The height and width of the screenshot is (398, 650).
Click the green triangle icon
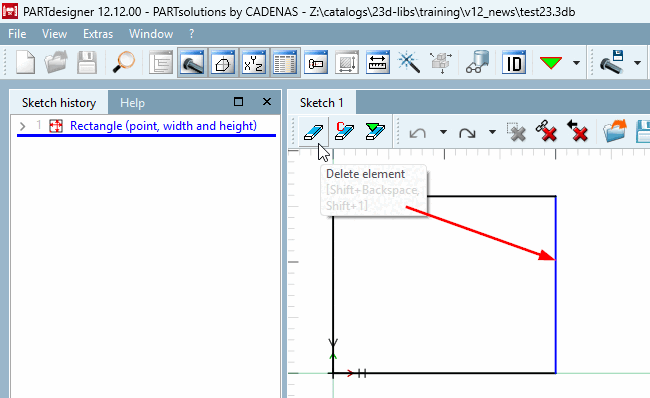point(551,63)
